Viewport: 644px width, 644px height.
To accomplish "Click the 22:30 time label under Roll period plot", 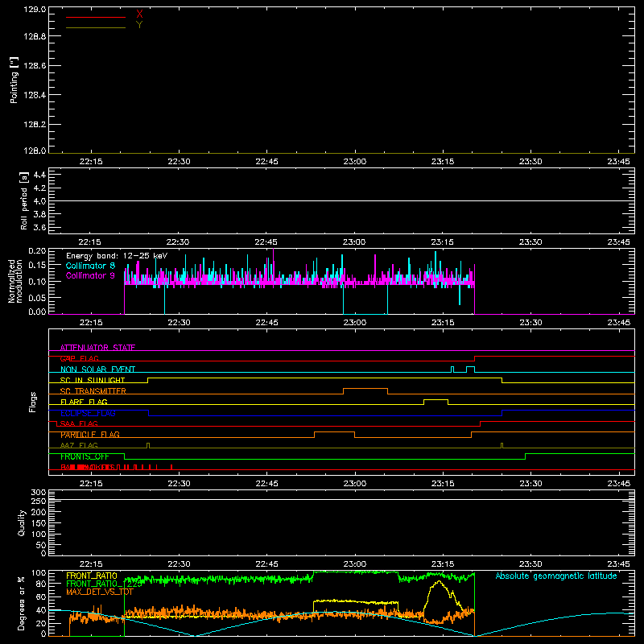I will pyautogui.click(x=178, y=242).
